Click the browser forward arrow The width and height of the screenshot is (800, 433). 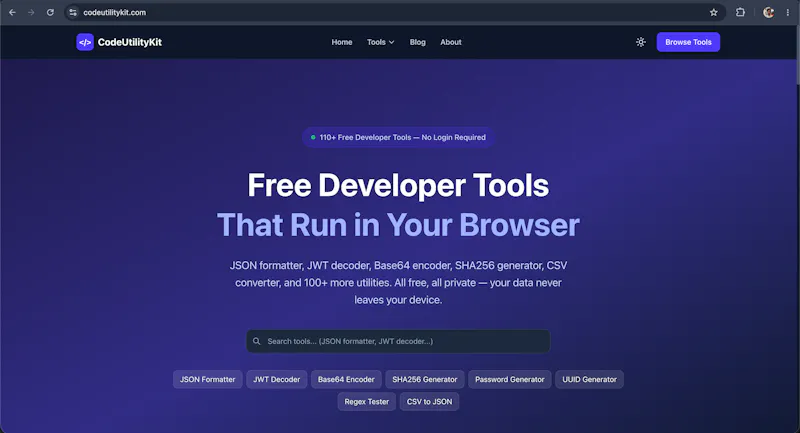point(31,12)
